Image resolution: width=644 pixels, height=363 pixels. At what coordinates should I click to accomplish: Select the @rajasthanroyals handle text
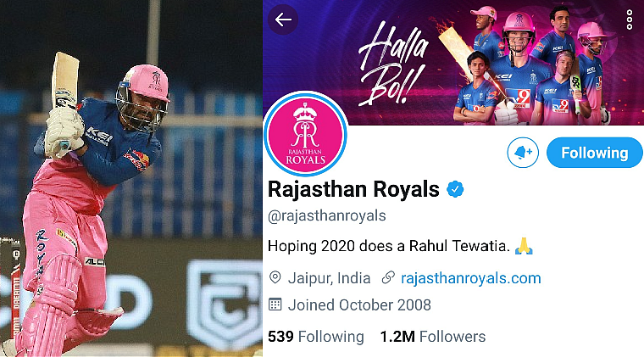point(326,215)
